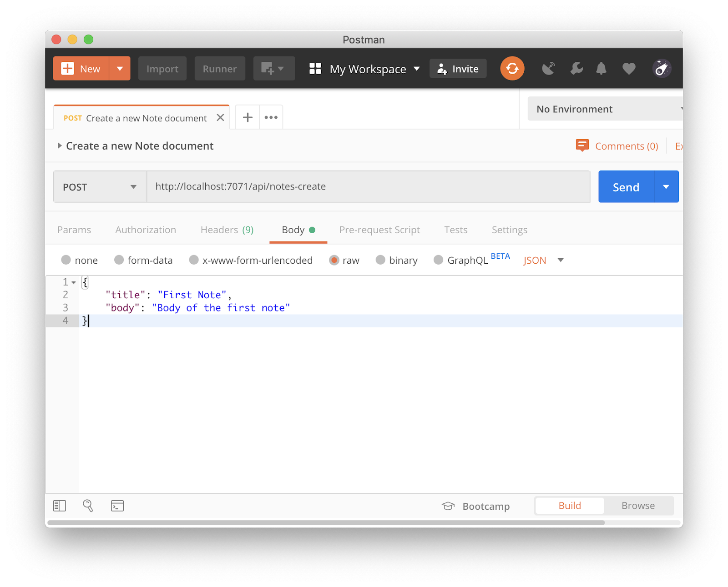Image resolution: width=728 pixels, height=587 pixels.
Task: Click the Comments speech bubble icon
Action: coord(582,145)
